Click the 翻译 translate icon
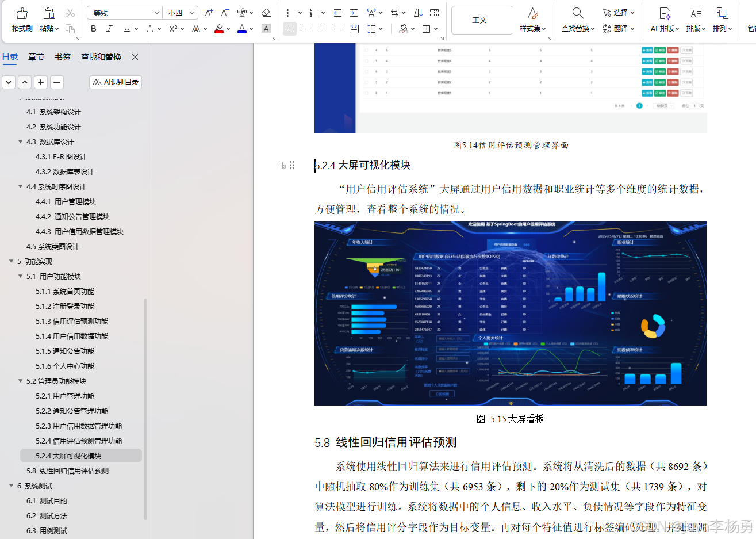Screen dimensions: 756x539 [x=607, y=29]
